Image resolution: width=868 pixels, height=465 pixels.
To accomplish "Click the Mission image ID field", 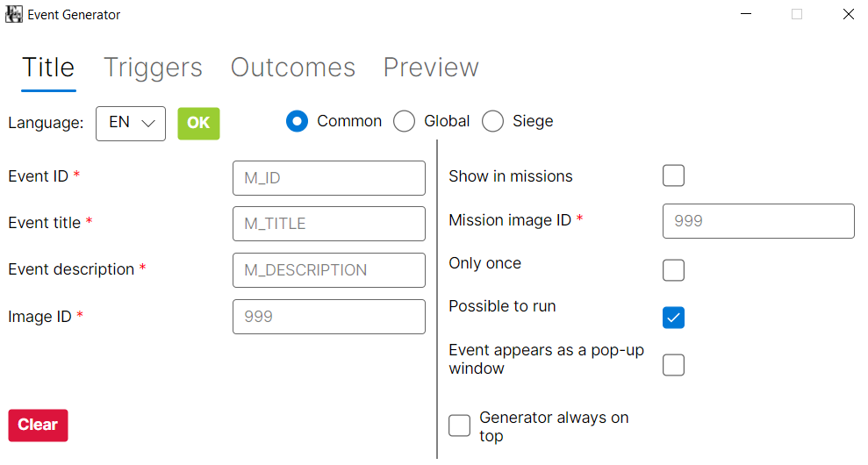I will coord(758,221).
